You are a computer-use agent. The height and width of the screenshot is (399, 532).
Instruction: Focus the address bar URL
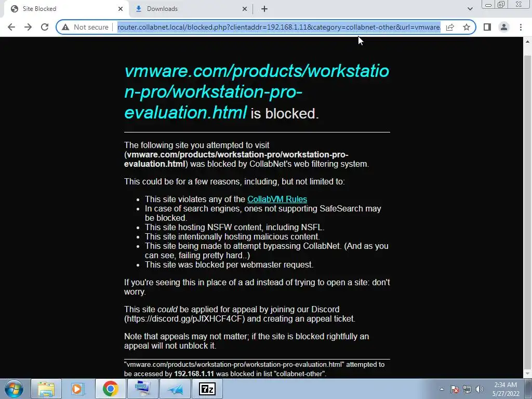point(279,27)
